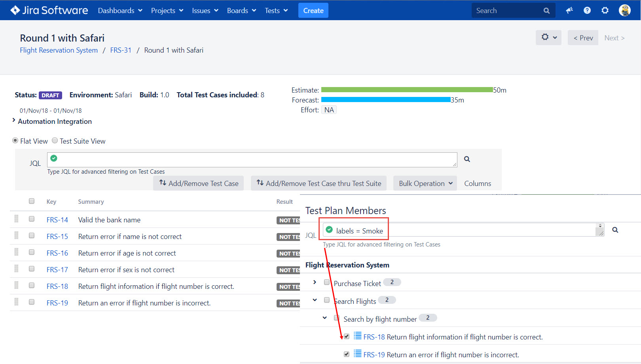Open the feedback megaphone icon
Viewport: 641px width, 364px height.
point(569,10)
